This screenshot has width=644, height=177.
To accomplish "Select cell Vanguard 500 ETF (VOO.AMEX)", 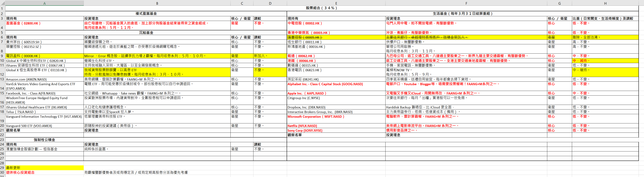I will pos(44,126).
